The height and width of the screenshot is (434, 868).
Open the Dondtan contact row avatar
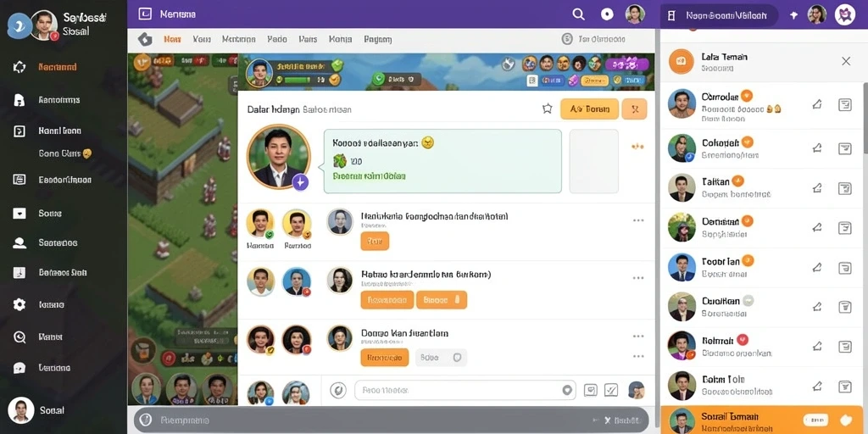click(682, 227)
